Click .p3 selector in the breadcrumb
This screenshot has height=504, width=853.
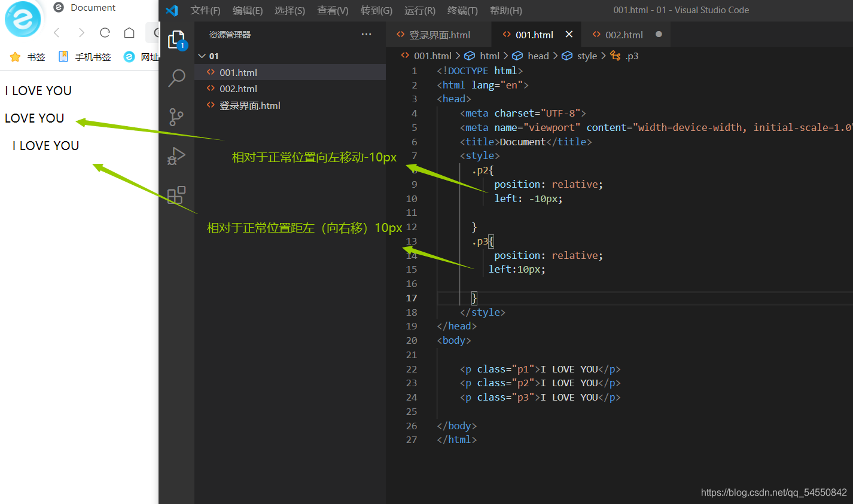[625, 56]
